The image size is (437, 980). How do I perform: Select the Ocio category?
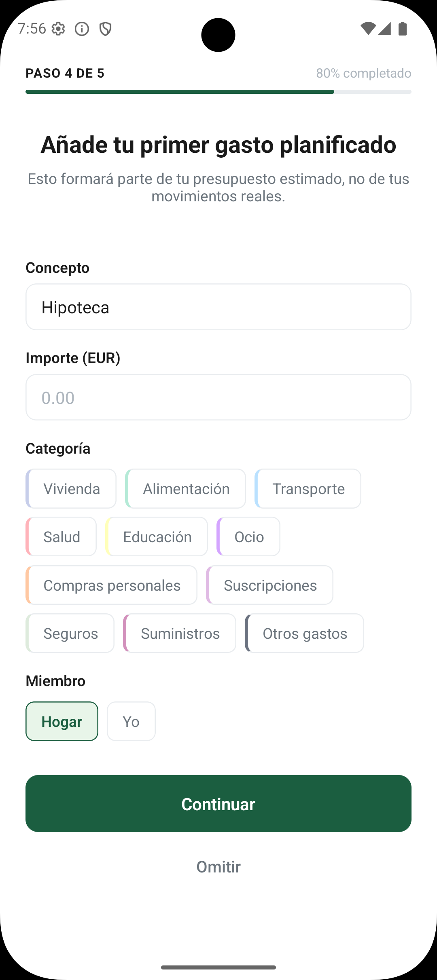(248, 537)
